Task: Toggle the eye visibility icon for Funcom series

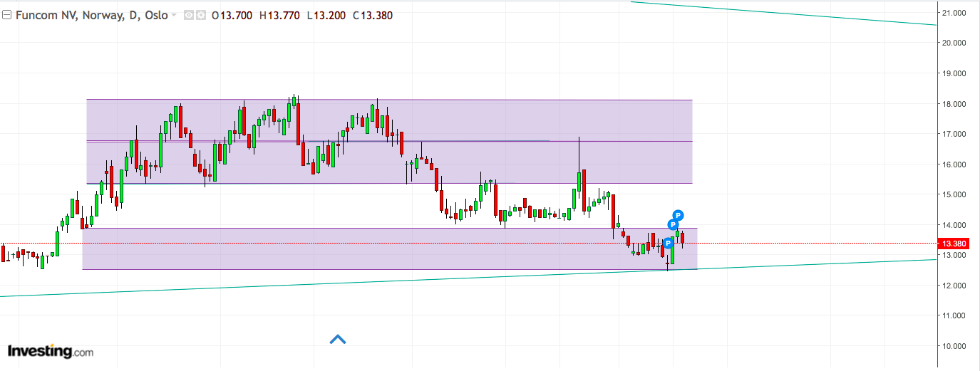Action: click(x=189, y=15)
